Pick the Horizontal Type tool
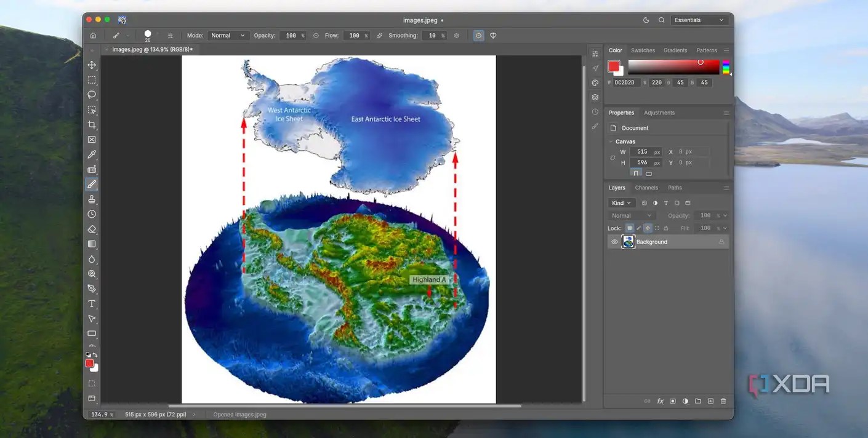The width and height of the screenshot is (868, 438). (x=92, y=304)
